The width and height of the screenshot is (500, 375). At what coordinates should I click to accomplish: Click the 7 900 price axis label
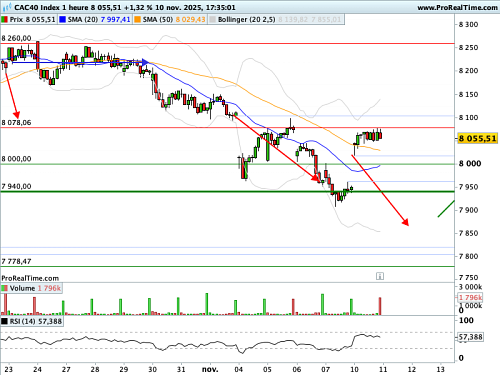pyautogui.click(x=468, y=210)
